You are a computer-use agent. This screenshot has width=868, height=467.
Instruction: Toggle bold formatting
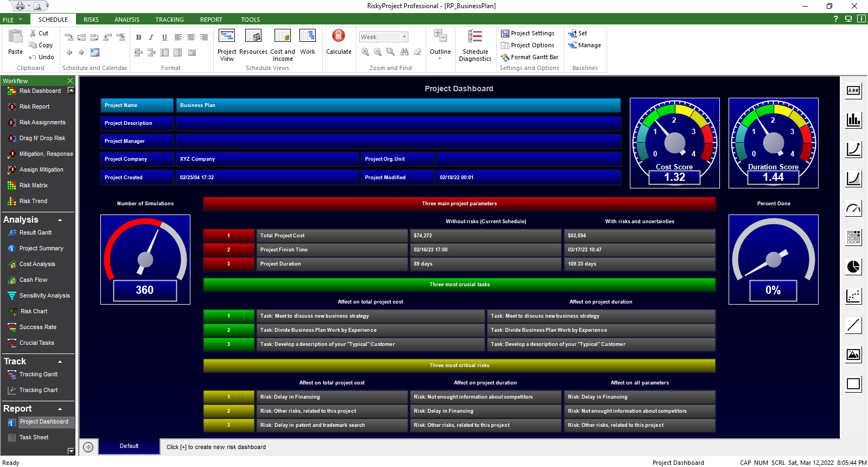pyautogui.click(x=138, y=37)
